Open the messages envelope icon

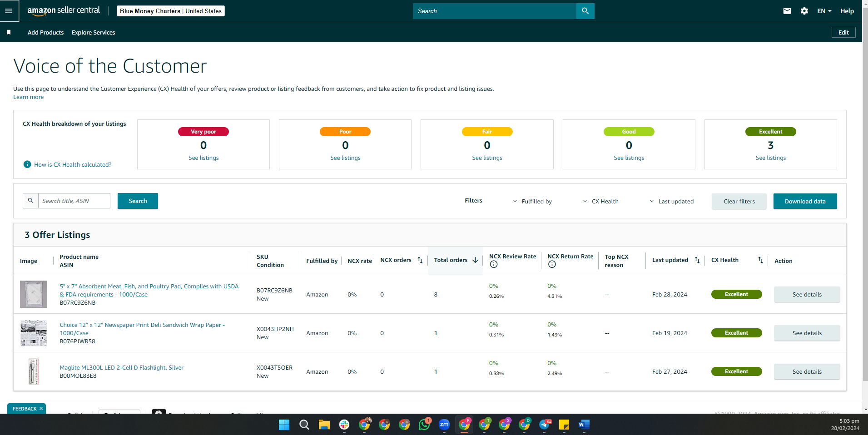pyautogui.click(x=787, y=11)
